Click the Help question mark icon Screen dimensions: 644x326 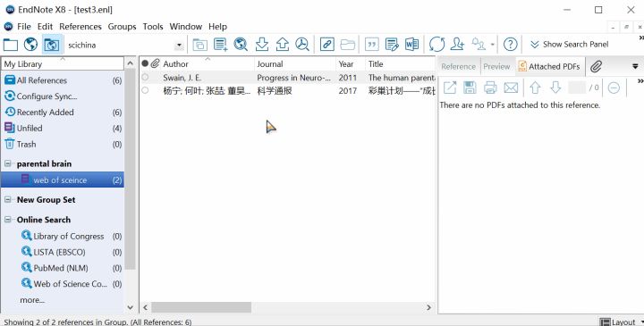(x=510, y=45)
